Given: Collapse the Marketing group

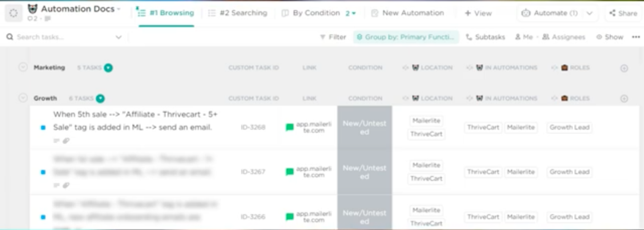Looking at the screenshot, I should tap(23, 67).
